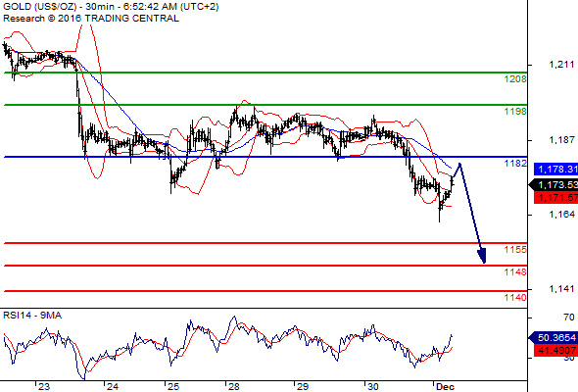Click the 1198 resistance level label
Viewport: 578px width, 392px height.
pos(515,111)
